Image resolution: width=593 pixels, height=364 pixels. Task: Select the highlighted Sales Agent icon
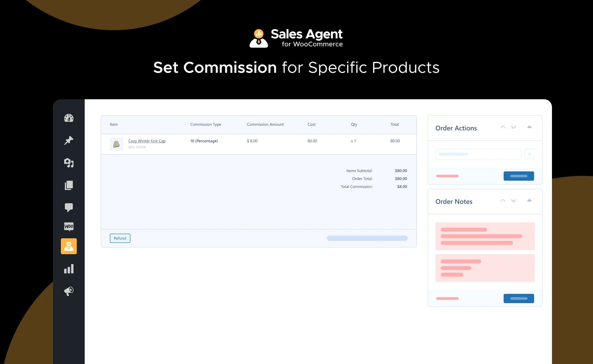[x=68, y=246]
